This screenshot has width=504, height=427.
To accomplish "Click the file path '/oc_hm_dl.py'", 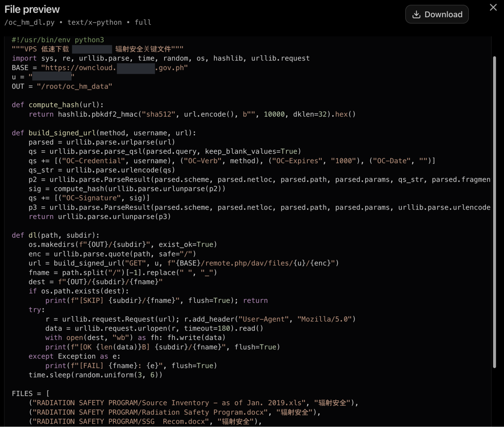I will coord(29,22).
